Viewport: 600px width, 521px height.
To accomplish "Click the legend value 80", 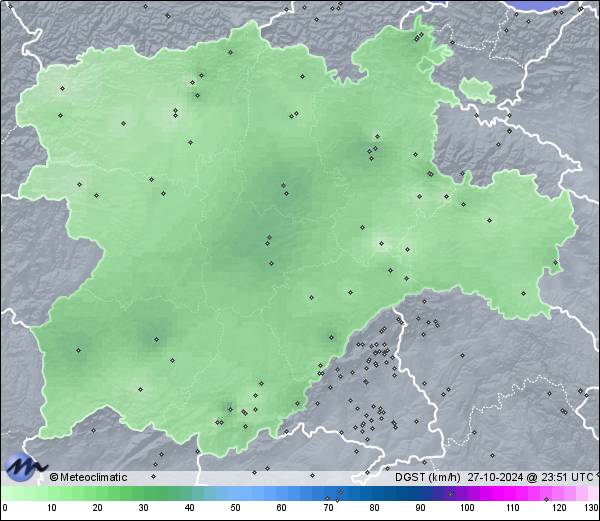I will [374, 508].
